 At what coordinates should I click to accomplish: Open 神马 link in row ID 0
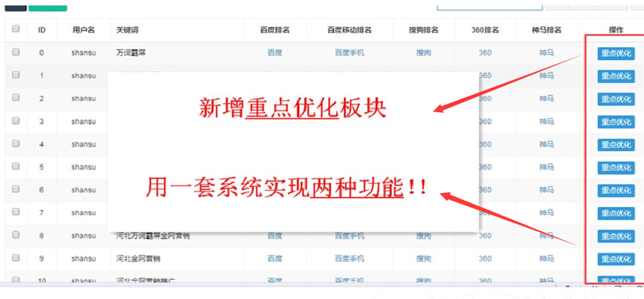pos(546,53)
